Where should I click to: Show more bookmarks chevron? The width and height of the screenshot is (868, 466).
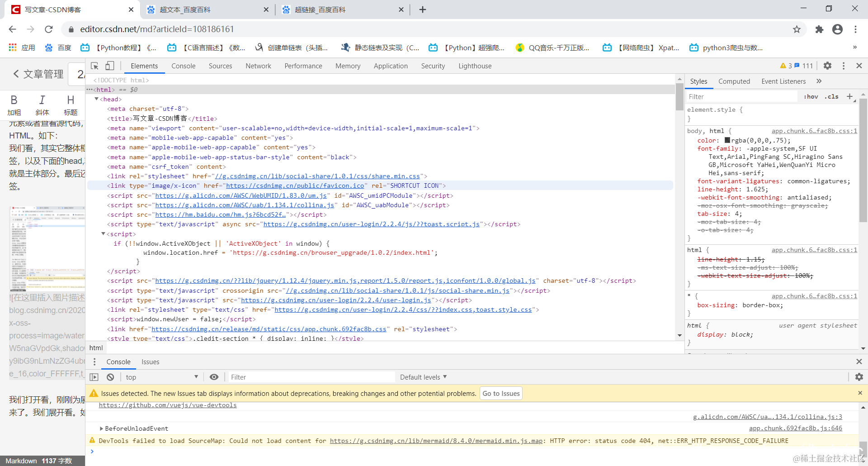click(854, 48)
